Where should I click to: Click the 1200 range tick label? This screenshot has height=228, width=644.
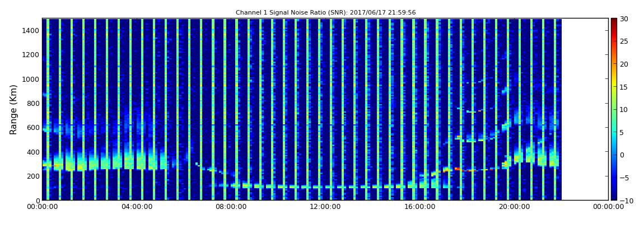click(x=31, y=55)
